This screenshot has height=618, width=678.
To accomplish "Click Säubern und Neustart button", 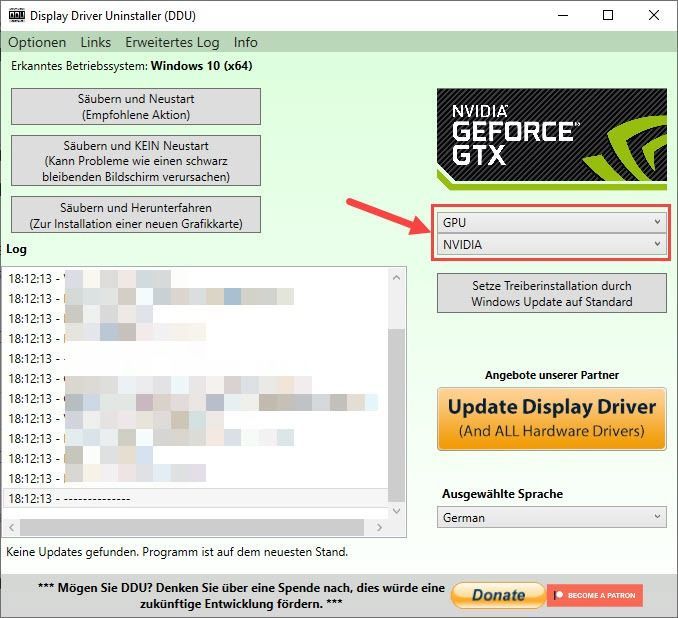I will [136, 106].
